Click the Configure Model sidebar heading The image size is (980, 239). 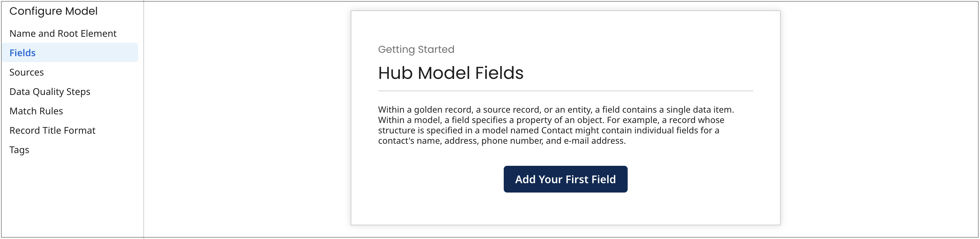tap(54, 11)
